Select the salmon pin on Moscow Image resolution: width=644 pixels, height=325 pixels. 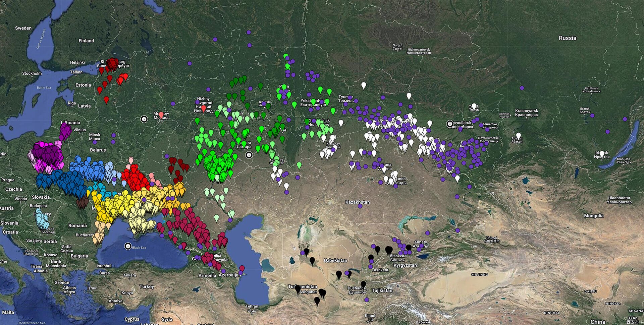tap(161, 115)
